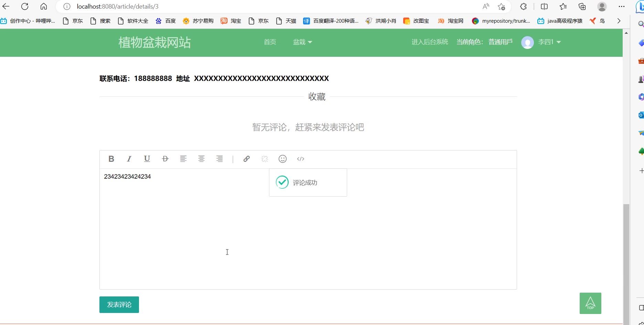Open browser collections panel
The width and height of the screenshot is (644, 325).
(x=582, y=7)
